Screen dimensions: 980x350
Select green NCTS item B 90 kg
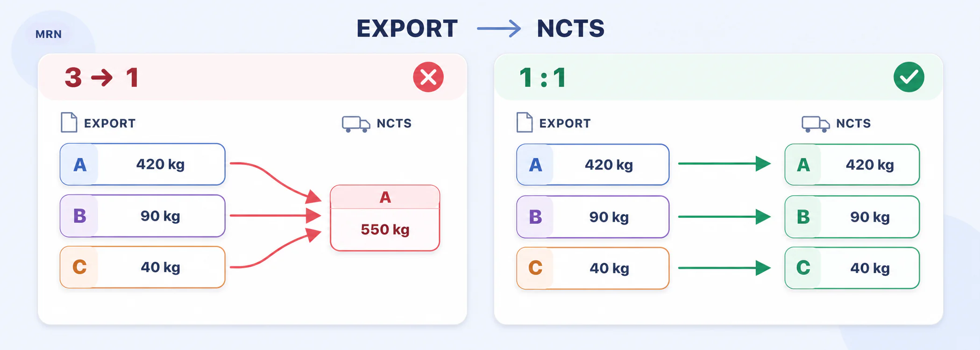click(x=852, y=217)
